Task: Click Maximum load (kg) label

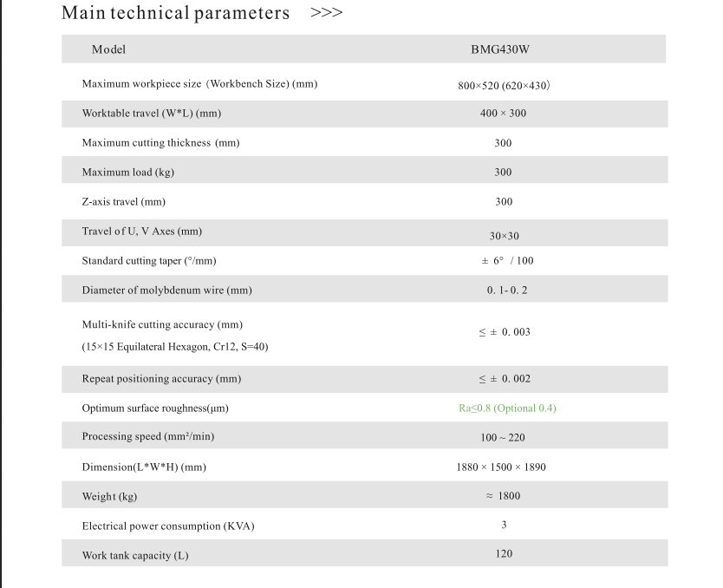Action: point(128,173)
